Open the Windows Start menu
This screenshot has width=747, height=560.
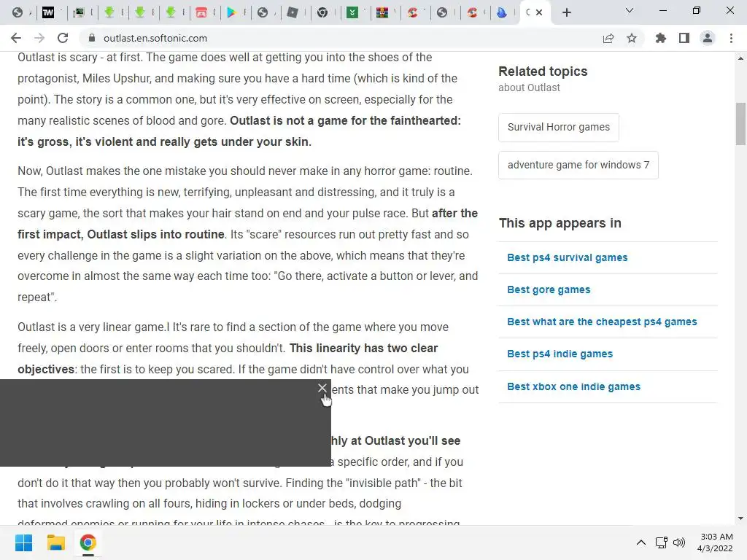coord(23,542)
